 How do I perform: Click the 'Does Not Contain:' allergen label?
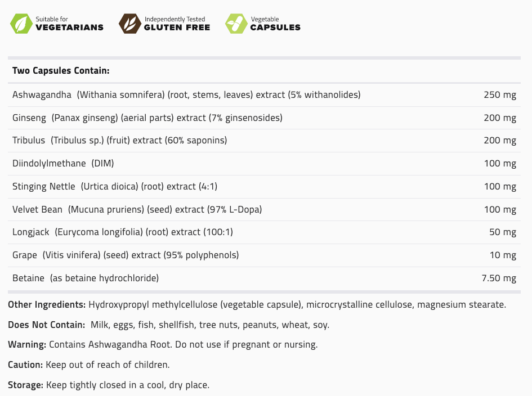coord(47,325)
